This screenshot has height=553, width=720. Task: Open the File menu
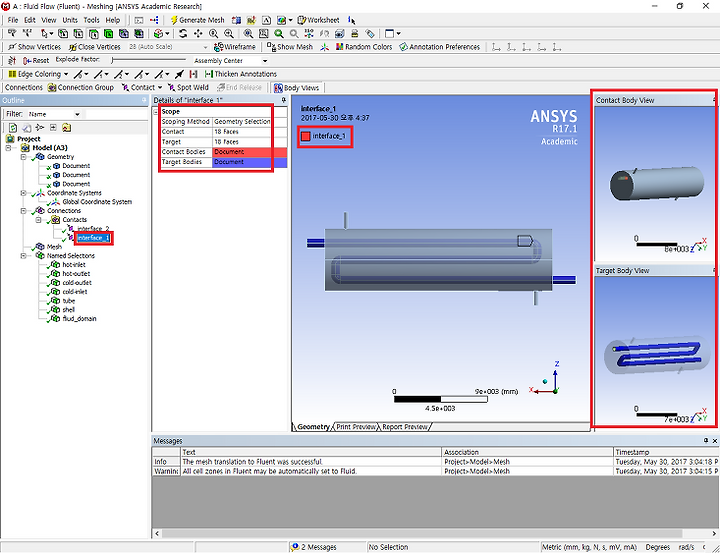[13, 20]
